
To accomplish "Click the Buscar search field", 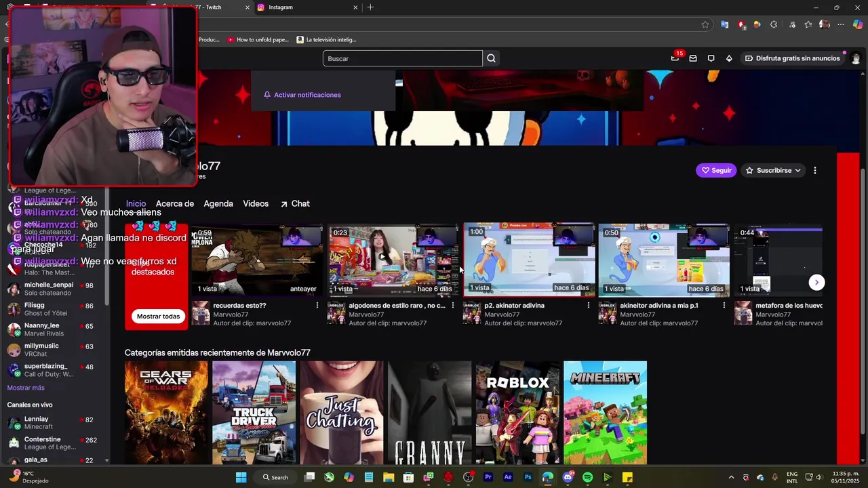I will (x=403, y=58).
